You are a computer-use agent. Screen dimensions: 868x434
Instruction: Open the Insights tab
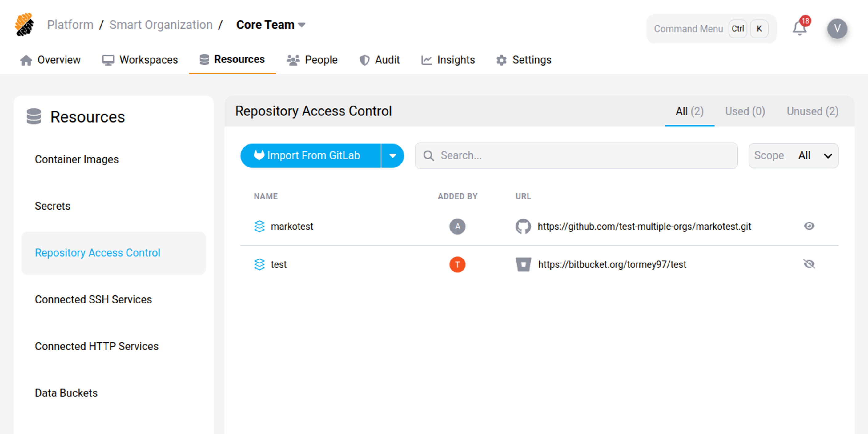448,60
